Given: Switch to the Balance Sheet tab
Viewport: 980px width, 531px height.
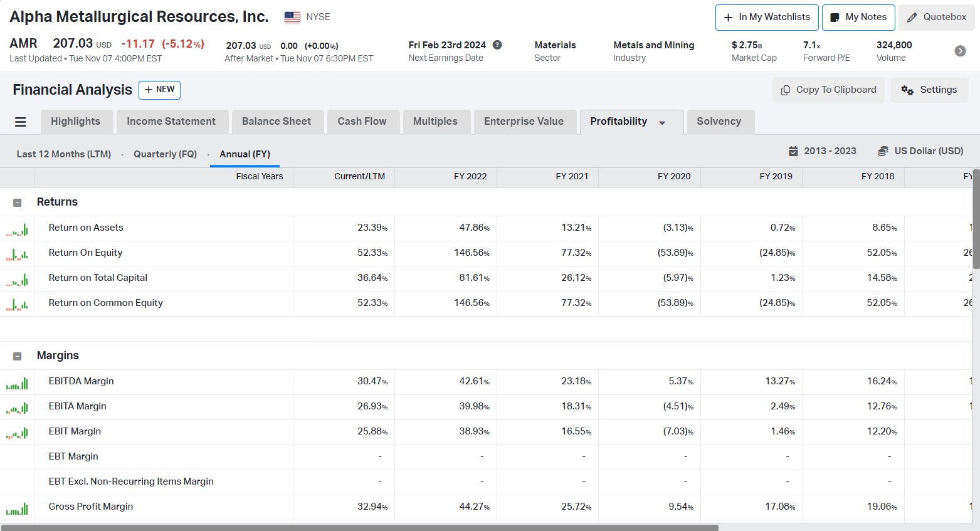Looking at the screenshot, I should [x=277, y=122].
